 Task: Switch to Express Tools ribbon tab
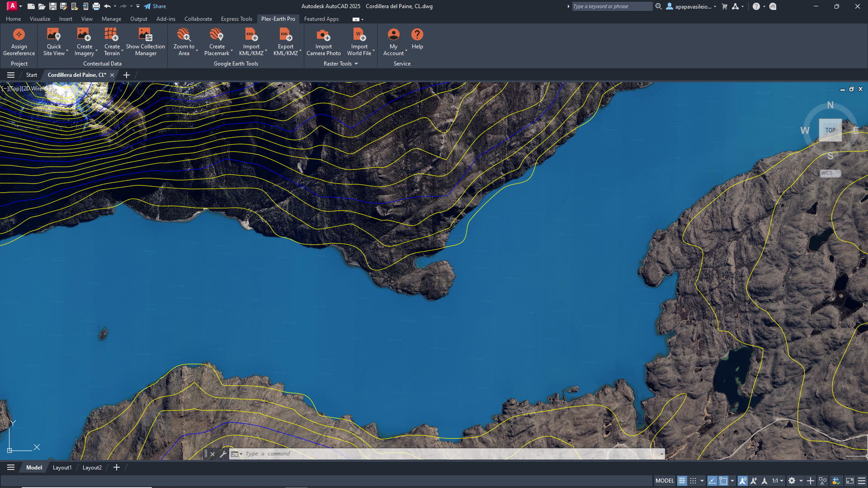click(x=236, y=19)
